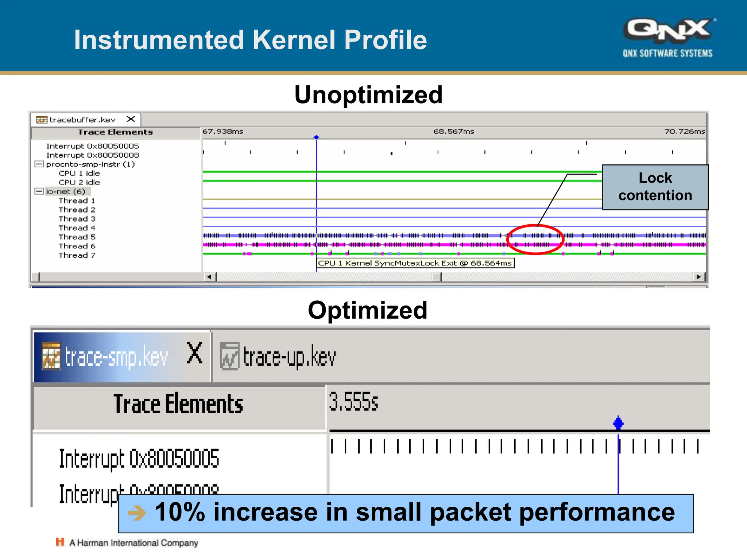This screenshot has width=747, height=560.
Task: Close the trace-smp.kev tab
Action: pos(194,353)
